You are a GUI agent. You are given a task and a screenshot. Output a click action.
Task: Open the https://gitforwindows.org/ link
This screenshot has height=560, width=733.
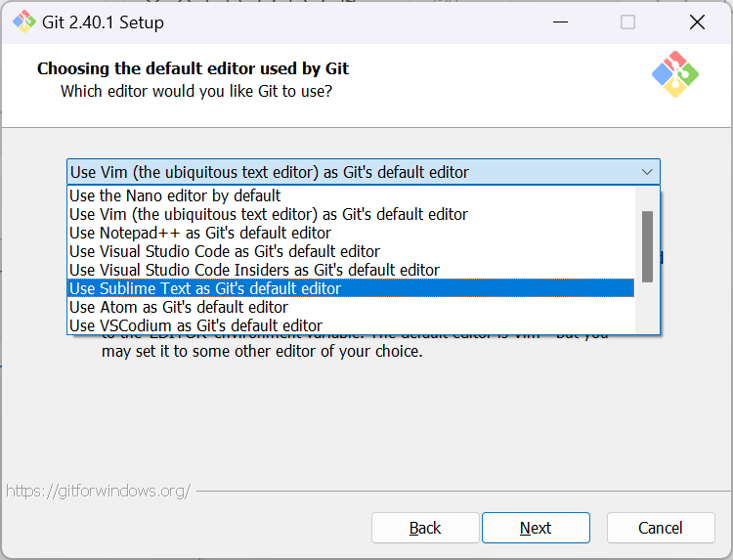tap(98, 491)
